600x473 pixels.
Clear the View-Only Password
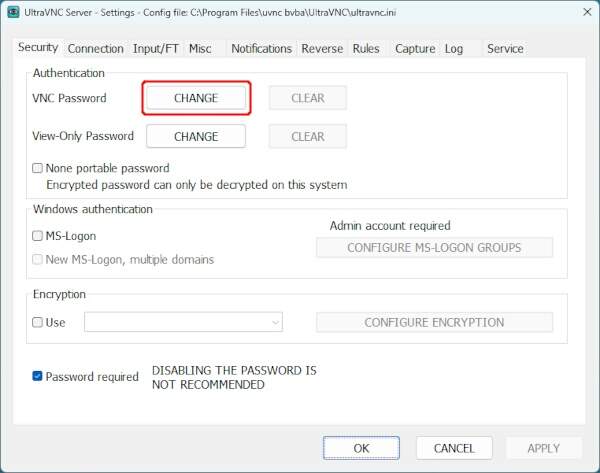[x=308, y=136]
